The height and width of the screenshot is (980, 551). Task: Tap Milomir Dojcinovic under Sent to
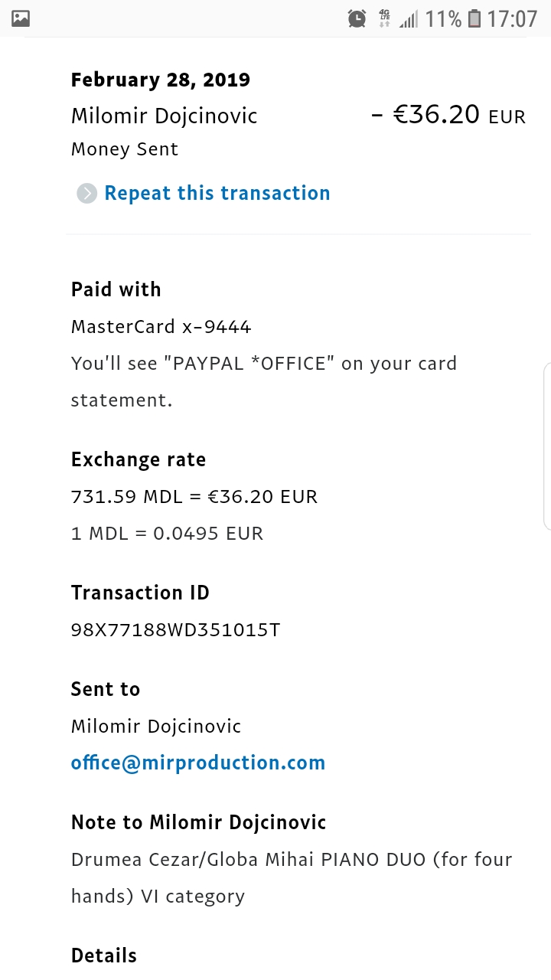(x=155, y=726)
